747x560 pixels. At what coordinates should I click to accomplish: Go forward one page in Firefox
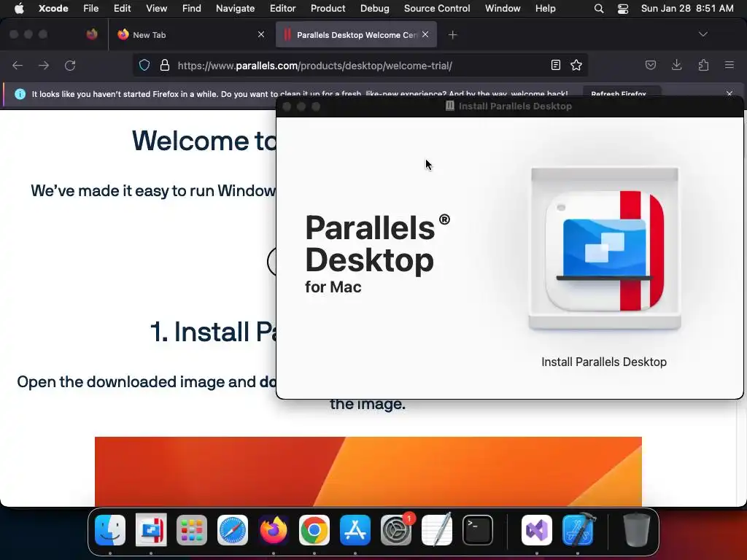point(44,65)
